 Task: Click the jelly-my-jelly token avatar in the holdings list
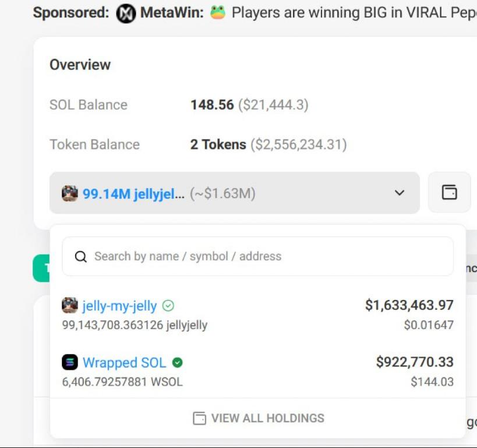click(70, 305)
